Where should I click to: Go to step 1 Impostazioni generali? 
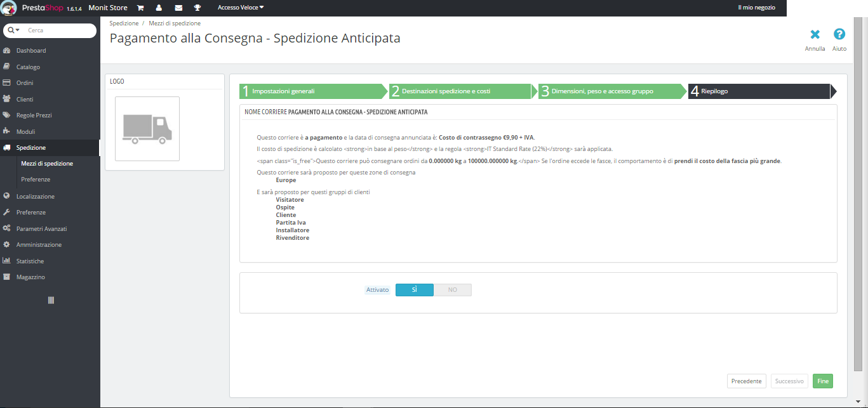click(x=314, y=91)
